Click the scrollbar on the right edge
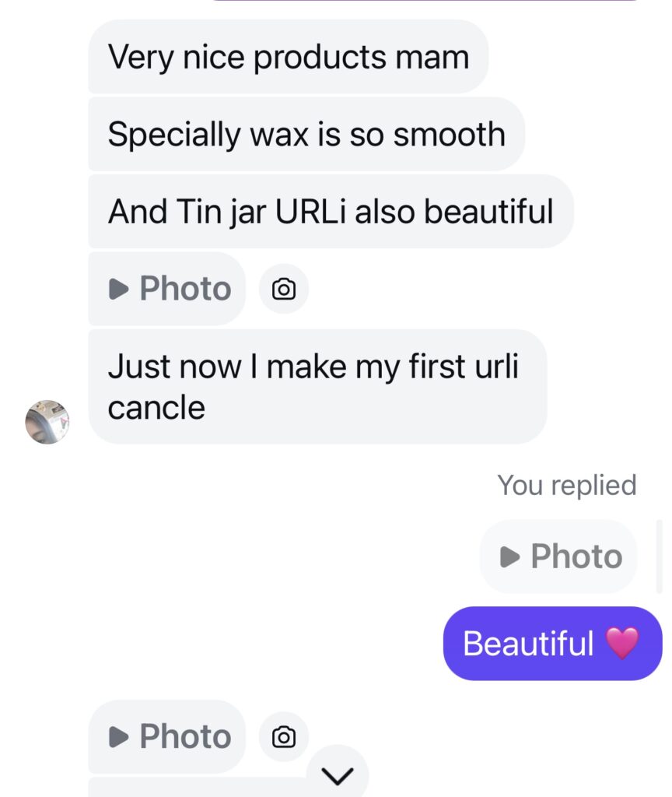Screen dimensions: 672x797 (660, 556)
